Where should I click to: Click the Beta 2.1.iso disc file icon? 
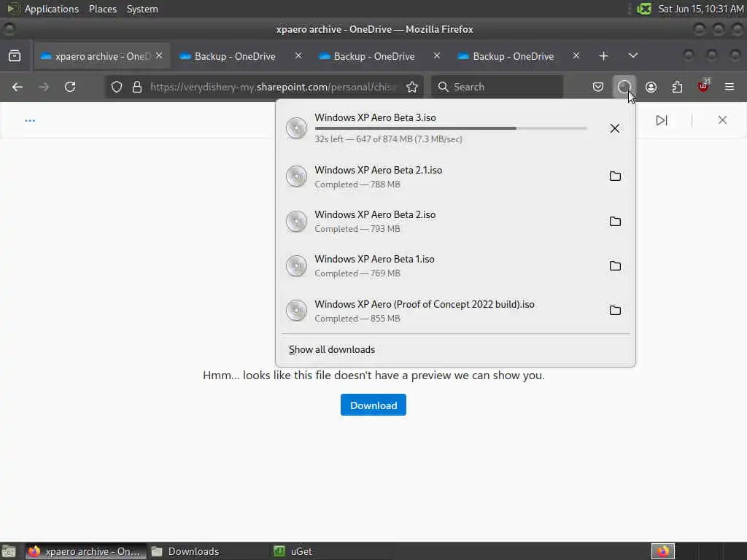click(x=296, y=176)
